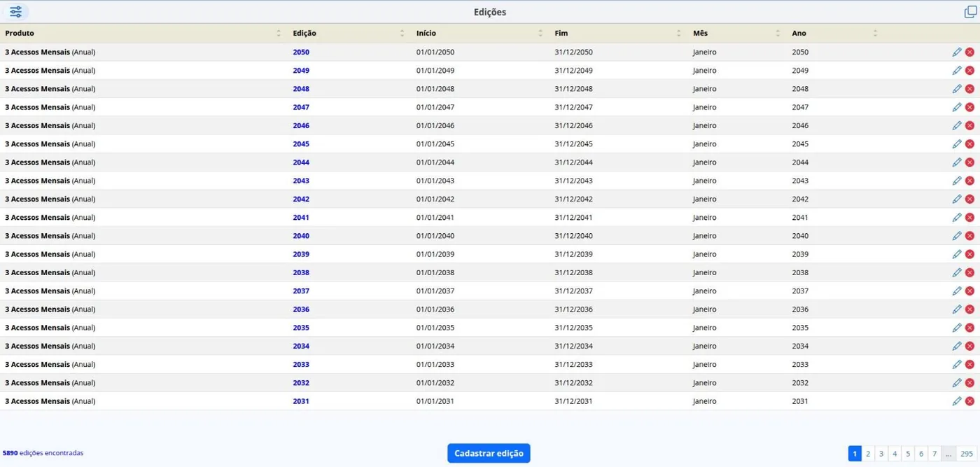Edit the 2045 edition entry

pos(957,144)
